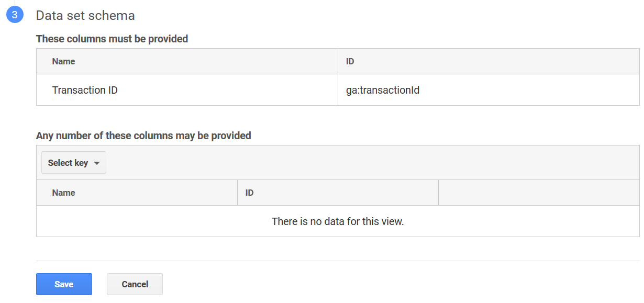Screen dimensions: 644x303
Task: Click Name header in required columns table
Action: pyautogui.click(x=63, y=62)
